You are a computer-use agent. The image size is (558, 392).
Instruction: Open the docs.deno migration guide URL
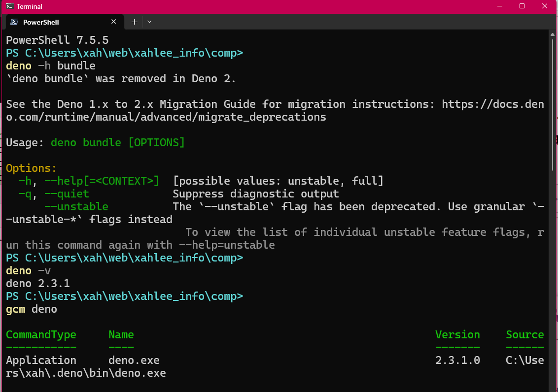(x=275, y=110)
